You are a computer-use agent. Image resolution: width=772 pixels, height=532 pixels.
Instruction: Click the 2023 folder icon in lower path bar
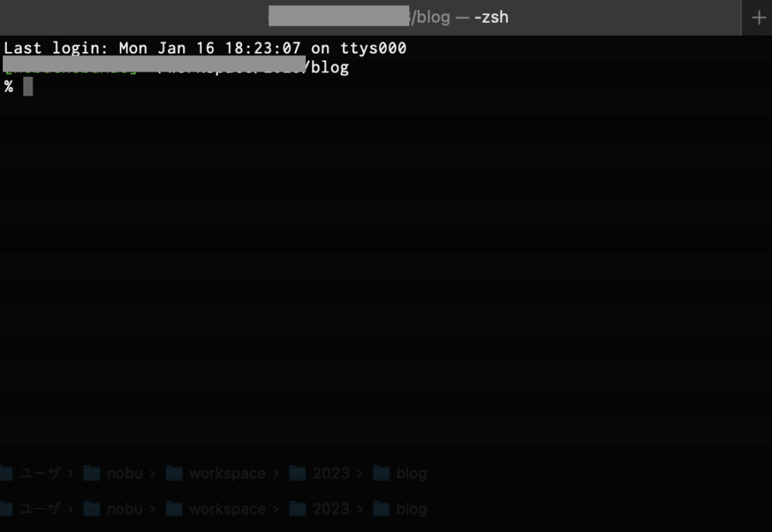pyautogui.click(x=298, y=509)
